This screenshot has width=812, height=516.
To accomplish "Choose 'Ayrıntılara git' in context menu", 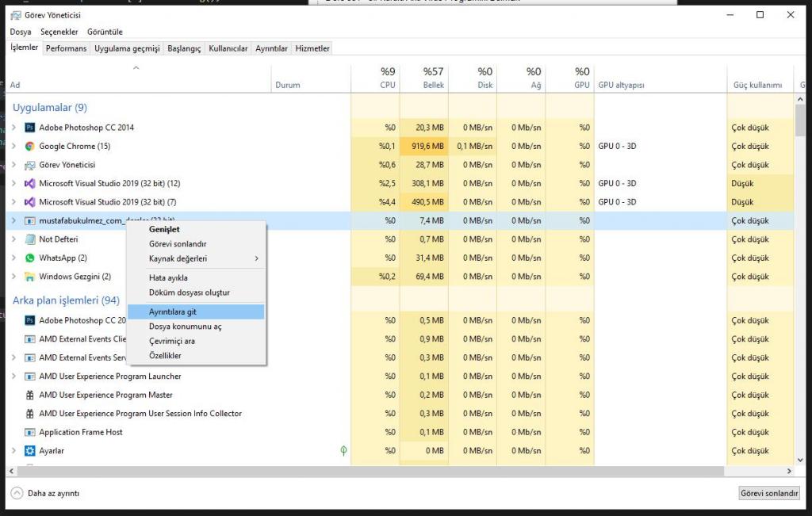I will [172, 312].
